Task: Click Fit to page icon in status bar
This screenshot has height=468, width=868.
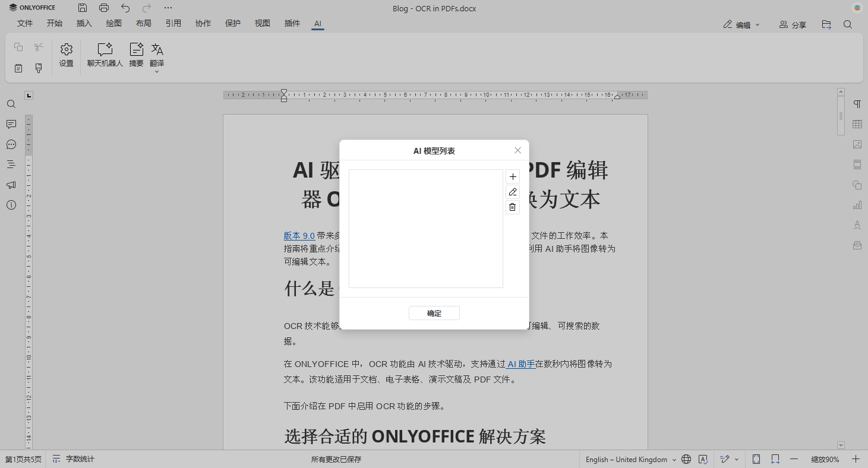Action: (756, 459)
